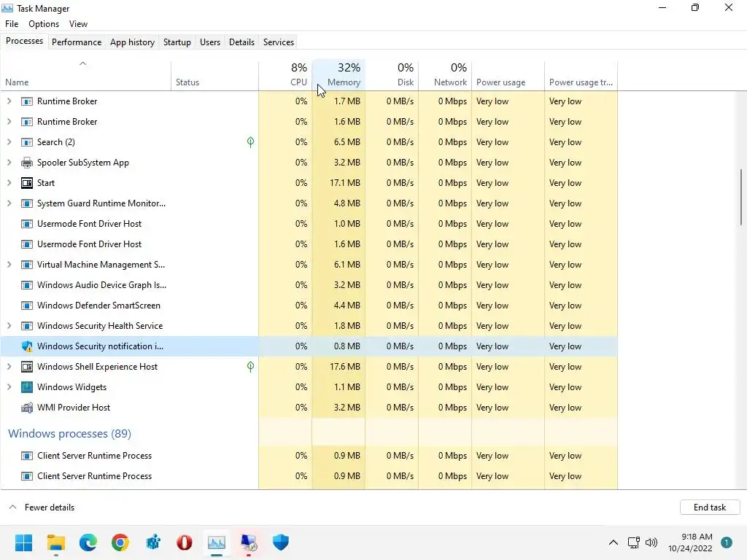Image resolution: width=747 pixels, height=560 pixels.
Task: Click the Task Manager icon on taskbar
Action: [x=216, y=542]
